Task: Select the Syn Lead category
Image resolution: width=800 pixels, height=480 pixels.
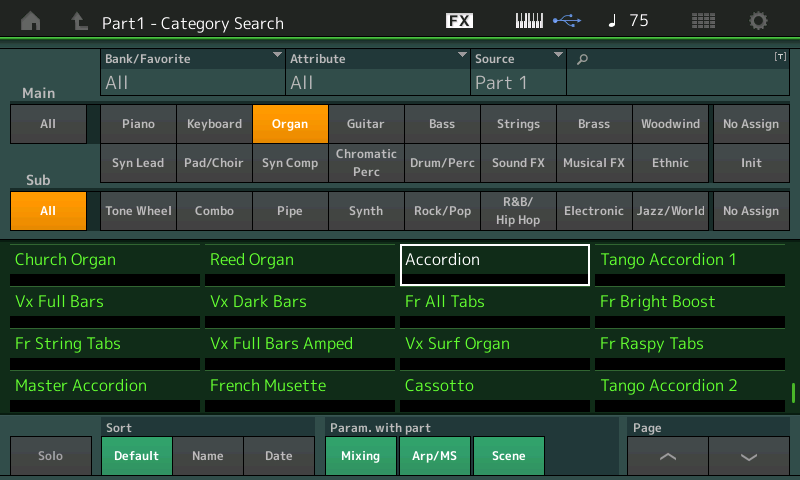Action: click(x=138, y=163)
